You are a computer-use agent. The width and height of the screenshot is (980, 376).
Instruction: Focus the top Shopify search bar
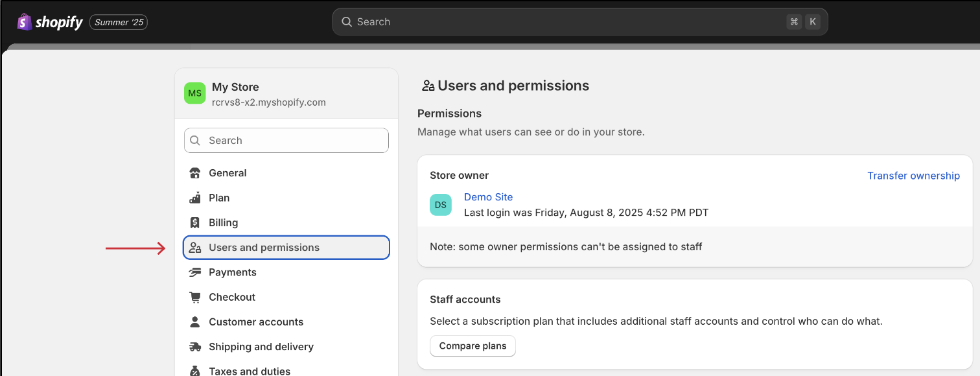coord(580,21)
